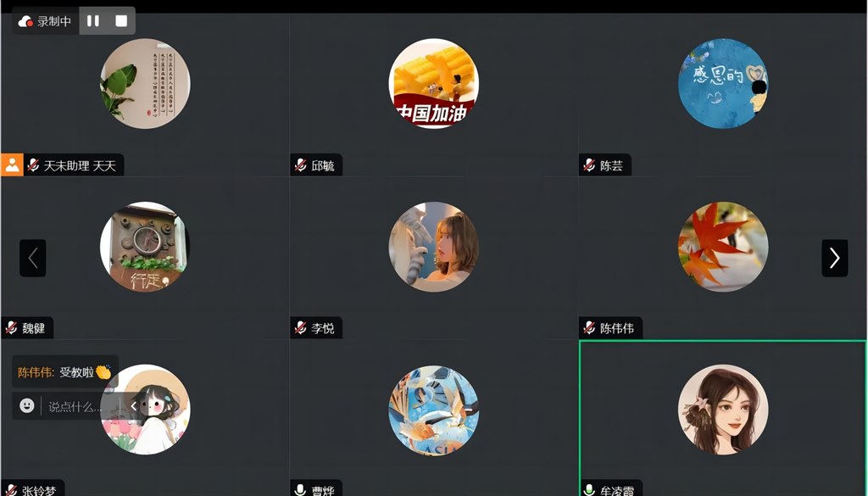Click the cloud recording status icon

(x=25, y=21)
